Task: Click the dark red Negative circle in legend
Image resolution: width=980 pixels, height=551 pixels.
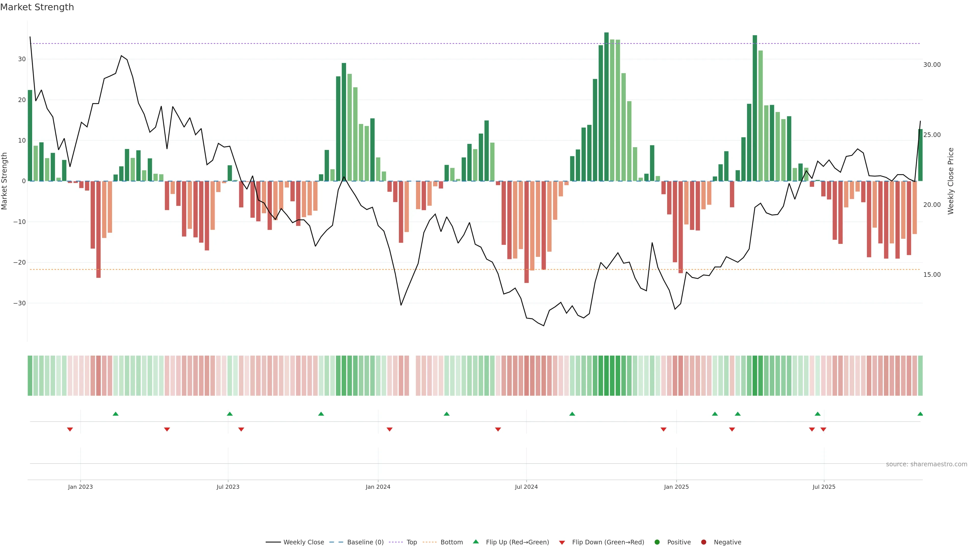Action: point(703,542)
